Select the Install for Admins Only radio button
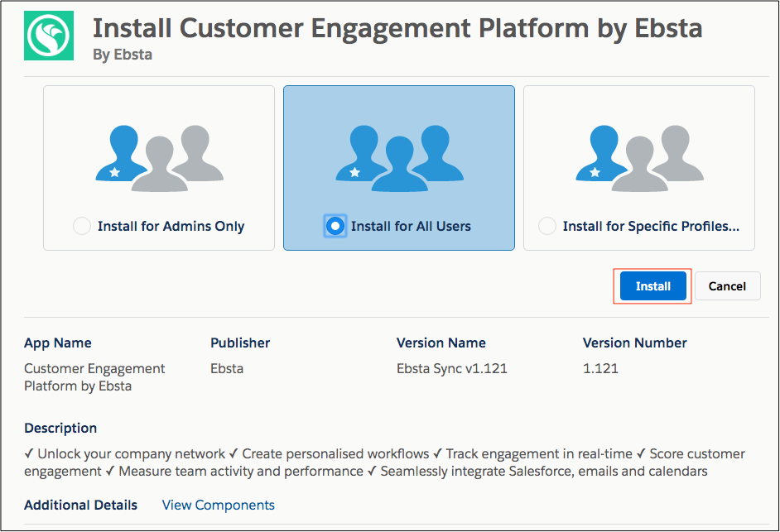The width and height of the screenshot is (780, 532). click(x=82, y=226)
